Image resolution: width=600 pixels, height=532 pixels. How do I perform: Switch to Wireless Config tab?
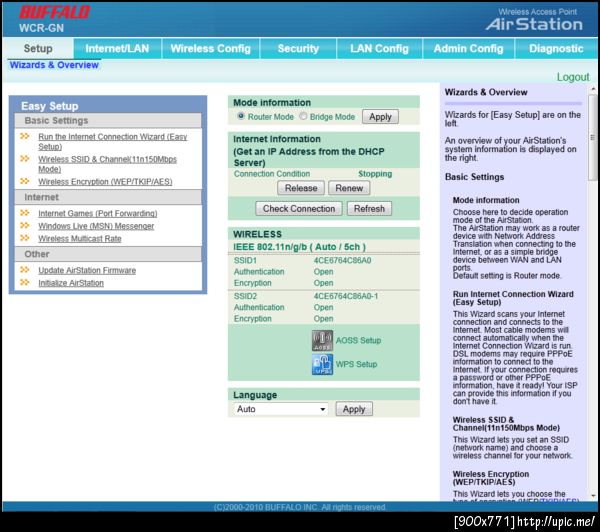pos(210,49)
